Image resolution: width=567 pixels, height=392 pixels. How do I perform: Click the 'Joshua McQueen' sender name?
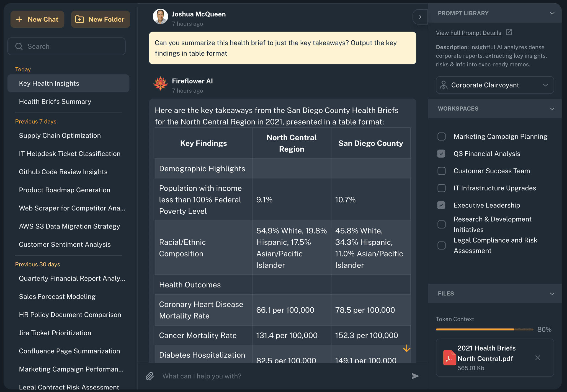pos(199,14)
